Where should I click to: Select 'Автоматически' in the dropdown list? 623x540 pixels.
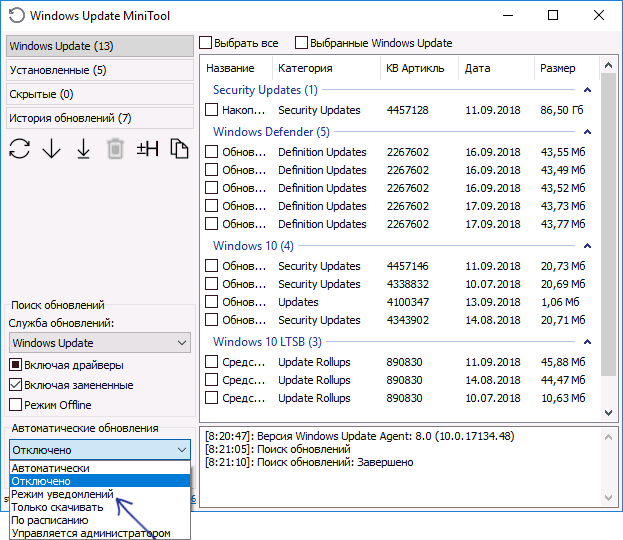pos(100,468)
